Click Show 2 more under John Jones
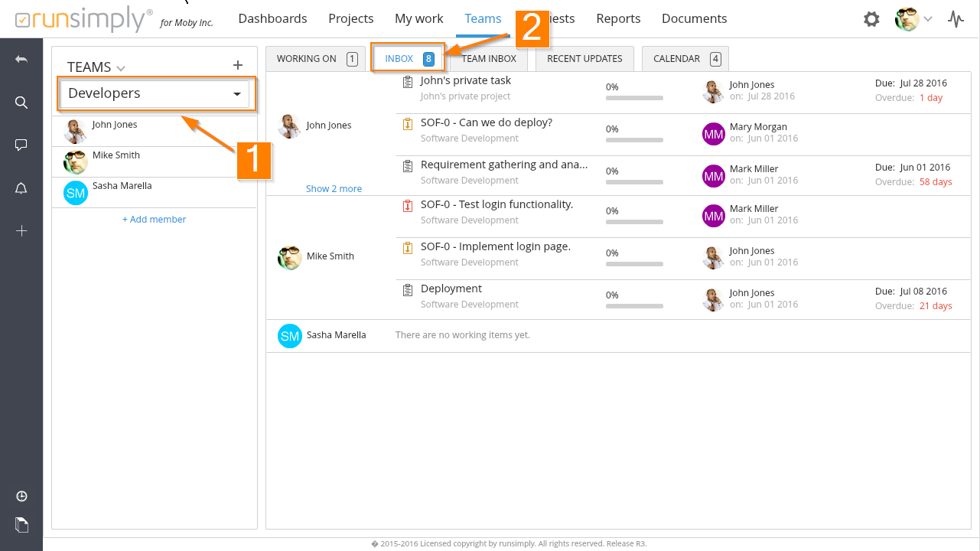 click(x=334, y=189)
